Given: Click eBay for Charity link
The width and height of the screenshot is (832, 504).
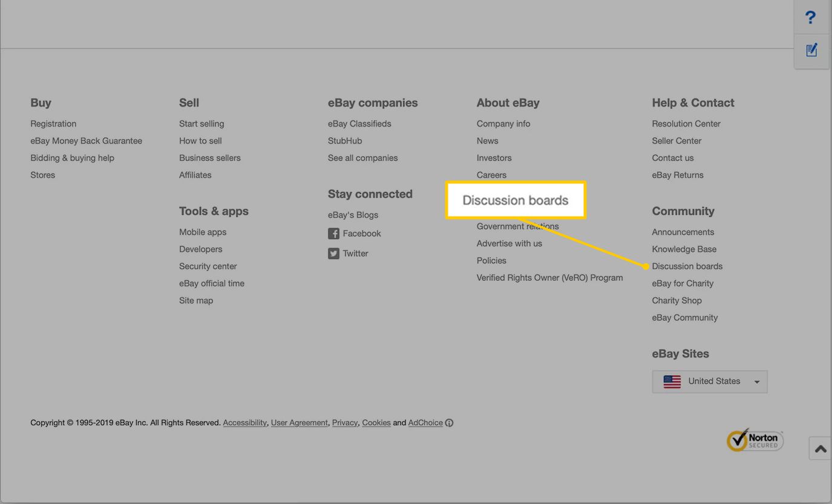Looking at the screenshot, I should pyautogui.click(x=683, y=283).
